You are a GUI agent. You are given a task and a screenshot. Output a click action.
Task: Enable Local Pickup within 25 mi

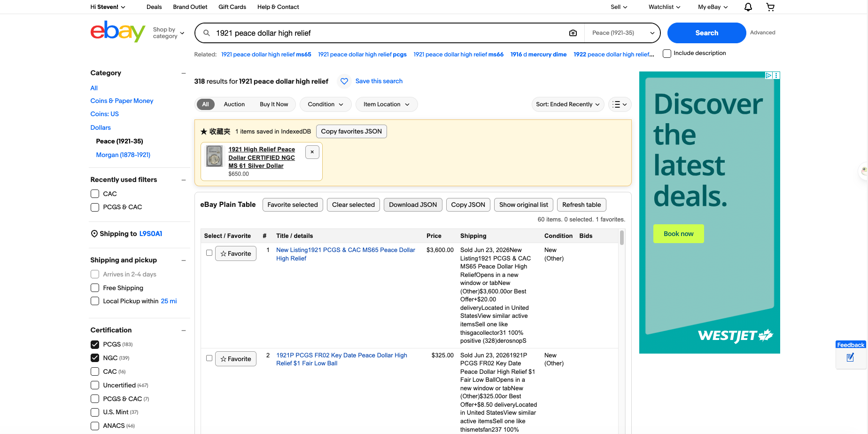click(95, 301)
